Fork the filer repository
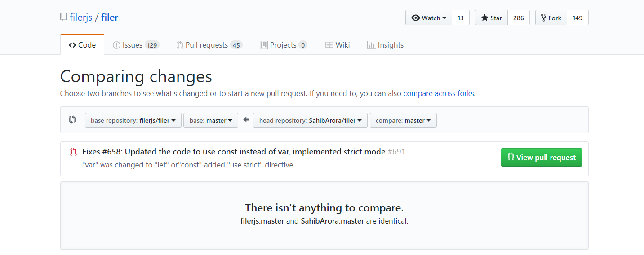This screenshot has height=255, width=644. [x=551, y=18]
